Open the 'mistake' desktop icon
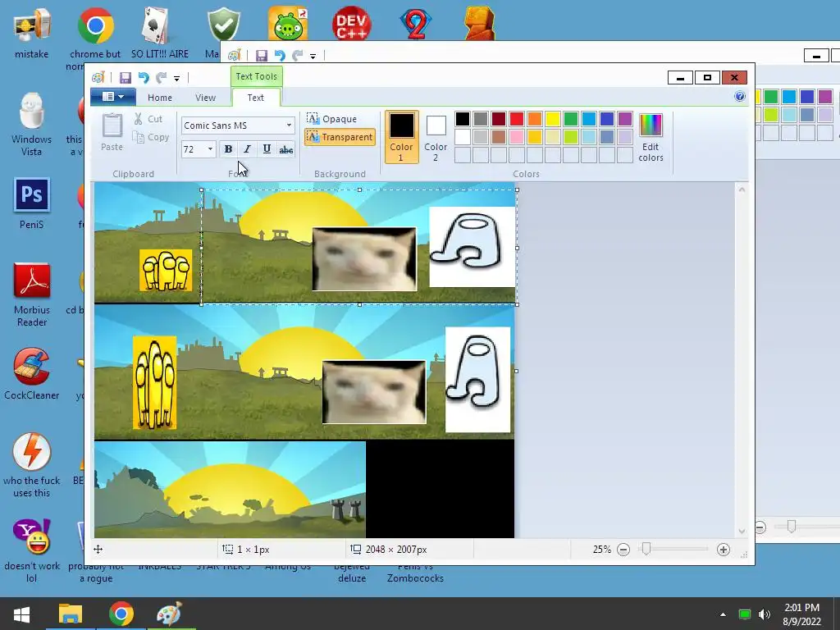The width and height of the screenshot is (840, 630). pyautogui.click(x=32, y=31)
